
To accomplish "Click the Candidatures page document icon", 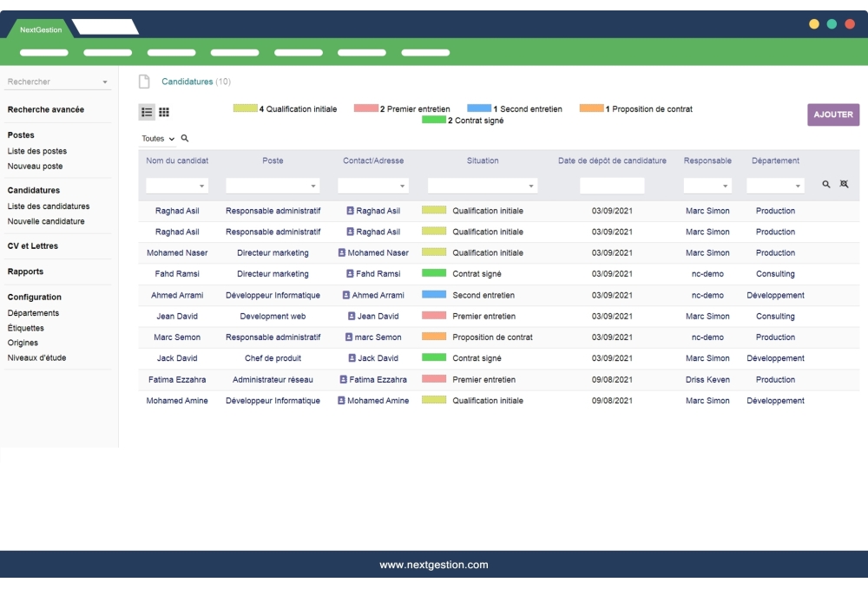I will pyautogui.click(x=143, y=80).
